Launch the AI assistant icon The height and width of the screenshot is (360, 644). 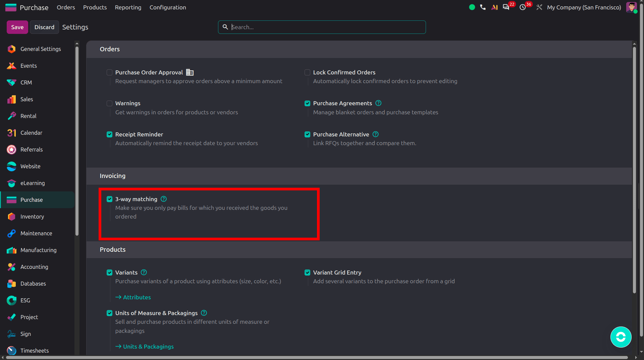tap(494, 7)
